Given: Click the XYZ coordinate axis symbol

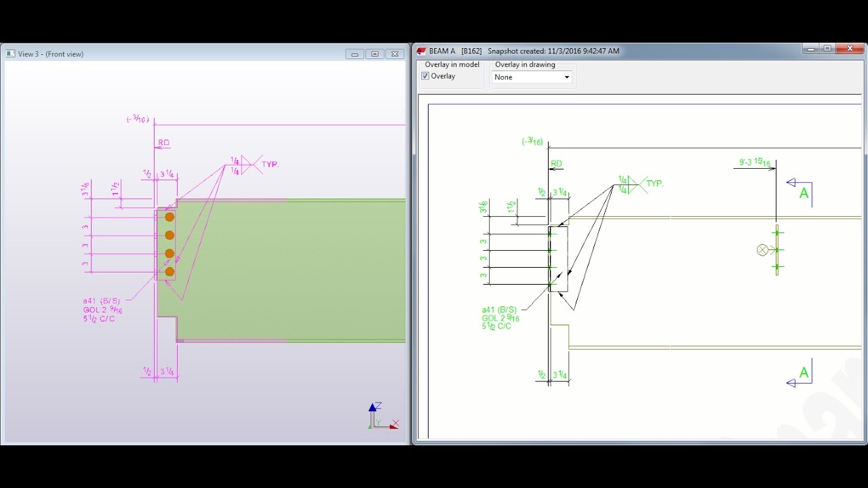Looking at the screenshot, I should click(x=383, y=415).
